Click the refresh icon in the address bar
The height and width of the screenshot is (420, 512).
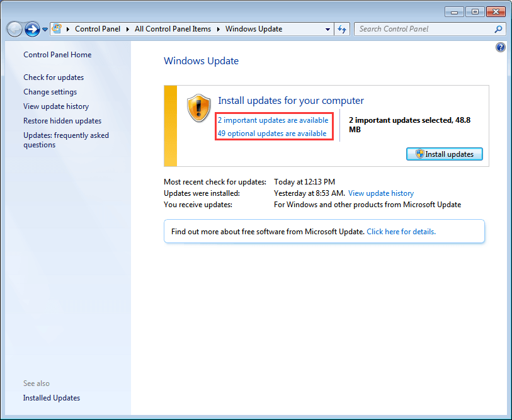tap(342, 29)
